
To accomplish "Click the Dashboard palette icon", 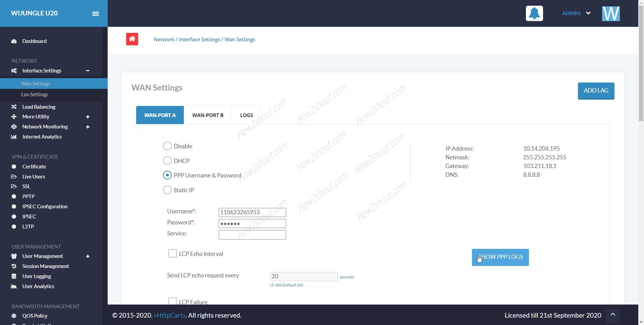I will pyautogui.click(x=14, y=41).
